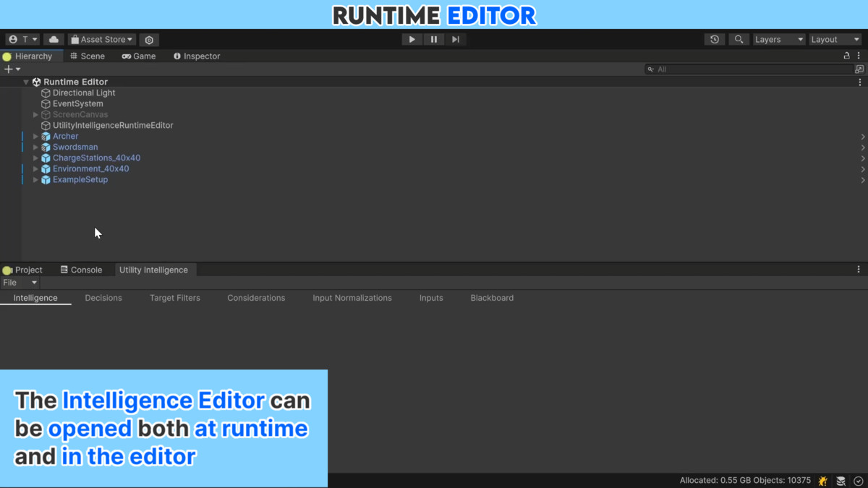Collapse the Runtime Editor scene
The width and height of the screenshot is (868, 488).
pyautogui.click(x=26, y=82)
